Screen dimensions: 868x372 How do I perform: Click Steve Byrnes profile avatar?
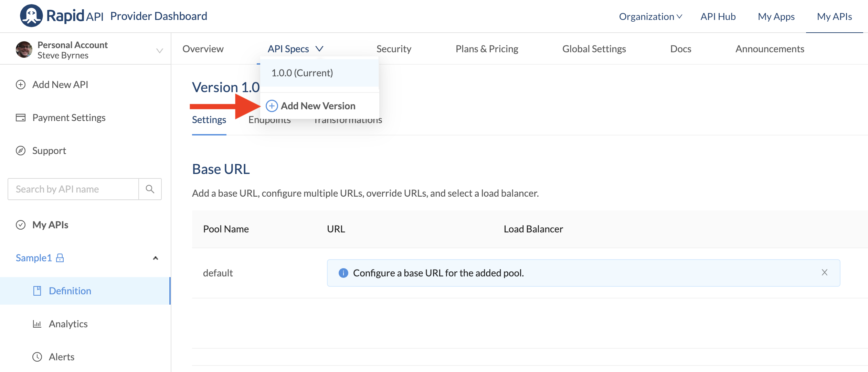pos(24,50)
